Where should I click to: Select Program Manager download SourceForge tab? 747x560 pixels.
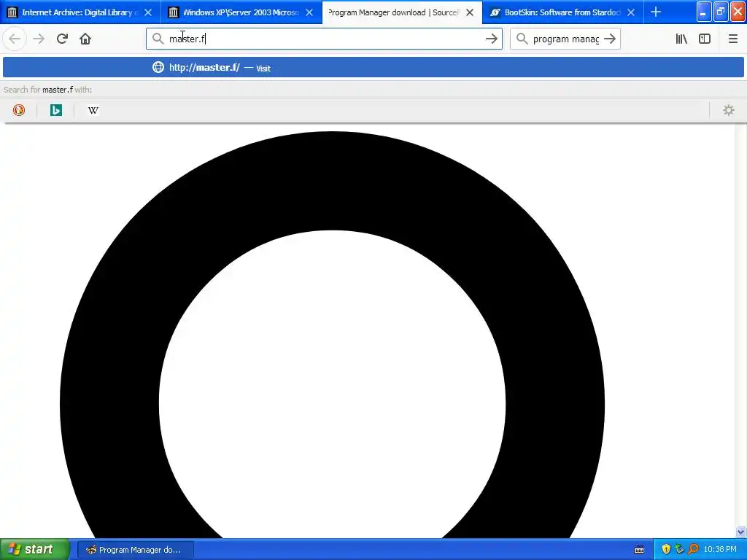coord(402,12)
